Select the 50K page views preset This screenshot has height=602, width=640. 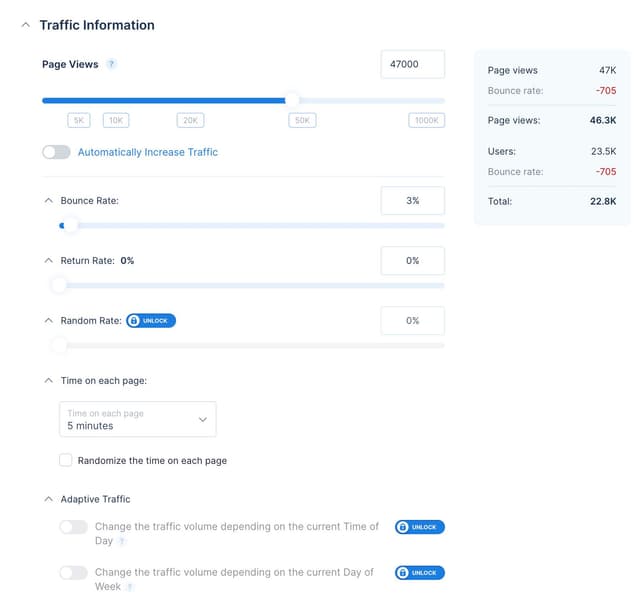[x=302, y=120]
